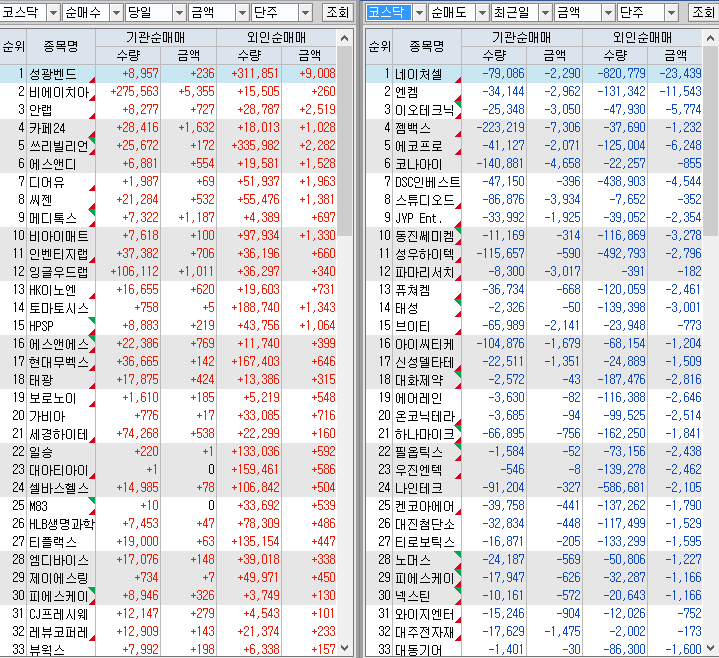Click right panel scrollbar down arrow
This screenshot has width=719, height=658.
tap(710, 648)
